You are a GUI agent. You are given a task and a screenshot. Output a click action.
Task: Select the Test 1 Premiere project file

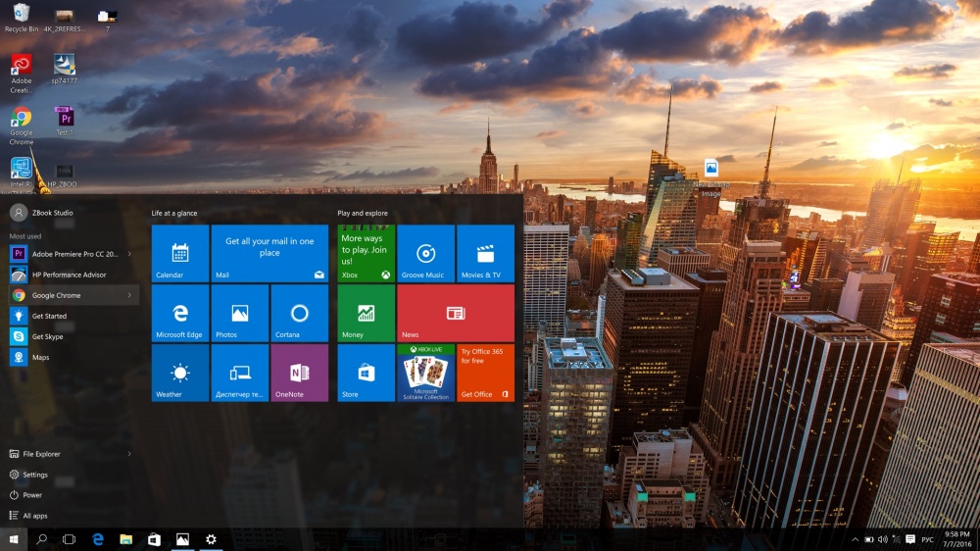pyautogui.click(x=65, y=121)
